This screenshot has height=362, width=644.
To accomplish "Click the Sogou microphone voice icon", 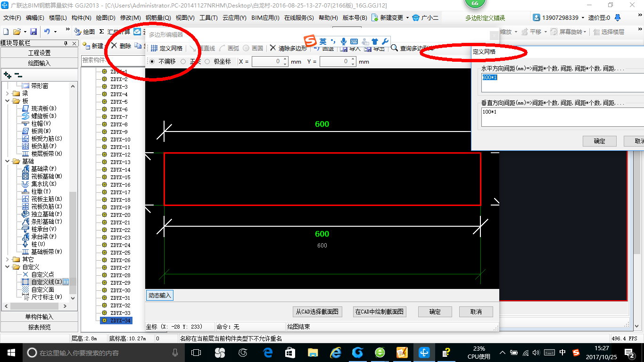I will 344,41.
